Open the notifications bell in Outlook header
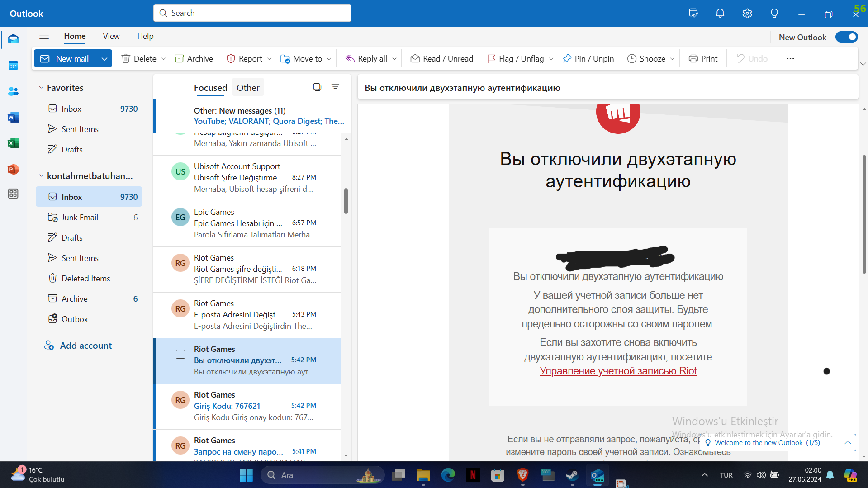The image size is (868, 488). point(720,13)
